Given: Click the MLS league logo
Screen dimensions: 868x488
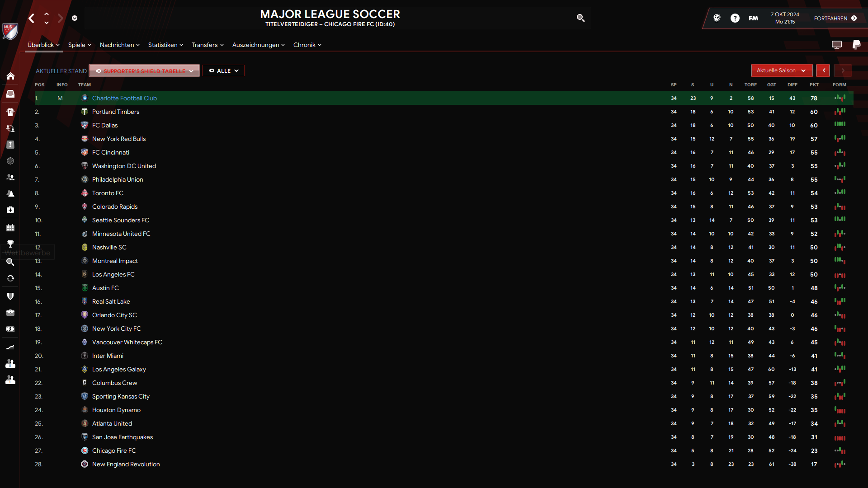Looking at the screenshot, I should coord(10,31).
